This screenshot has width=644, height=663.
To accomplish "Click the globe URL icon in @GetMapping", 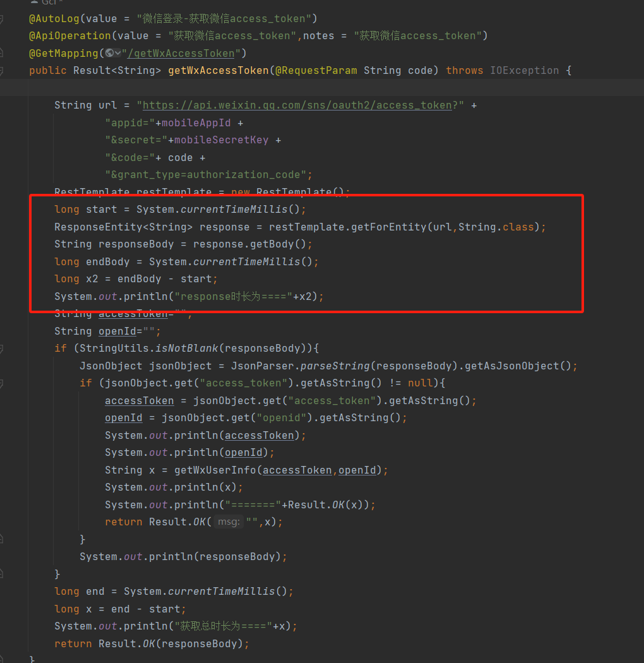I will 109,53.
